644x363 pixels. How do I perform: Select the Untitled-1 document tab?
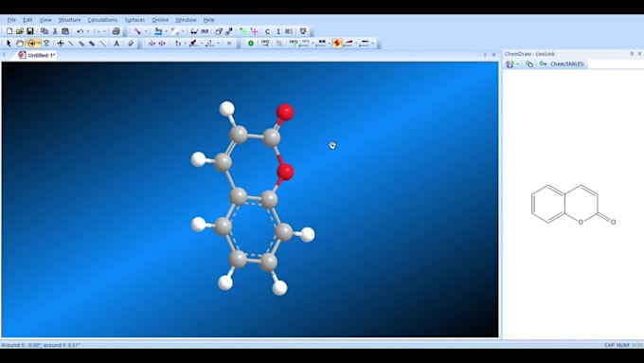click(37, 55)
